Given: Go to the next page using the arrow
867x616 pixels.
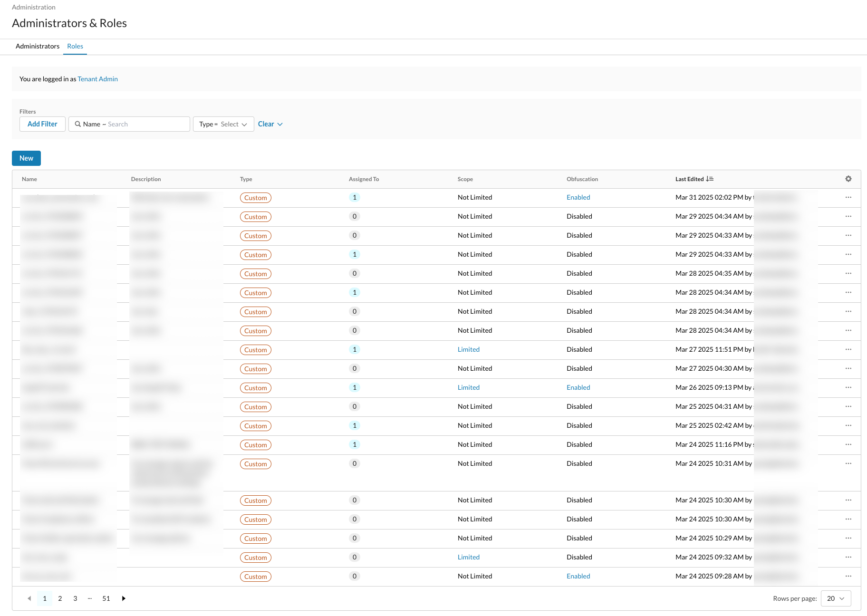Looking at the screenshot, I should pyautogui.click(x=124, y=598).
